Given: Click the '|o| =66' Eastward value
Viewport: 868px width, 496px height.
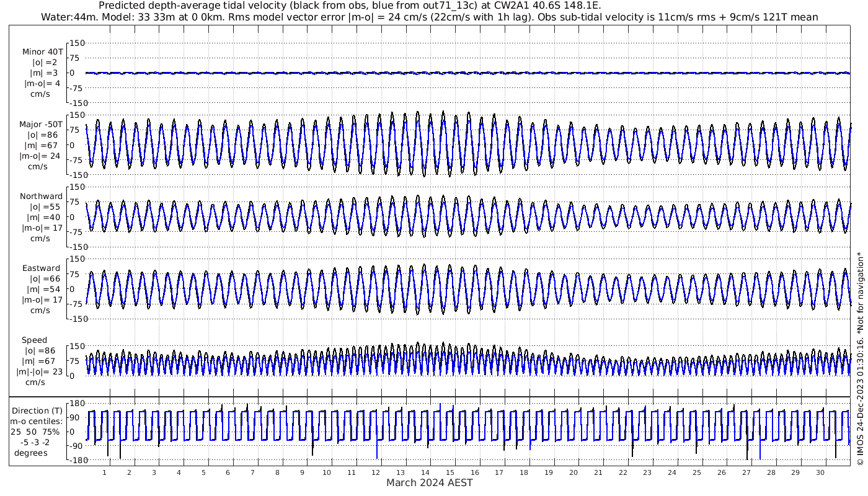Looking at the screenshot, I should tap(43, 278).
